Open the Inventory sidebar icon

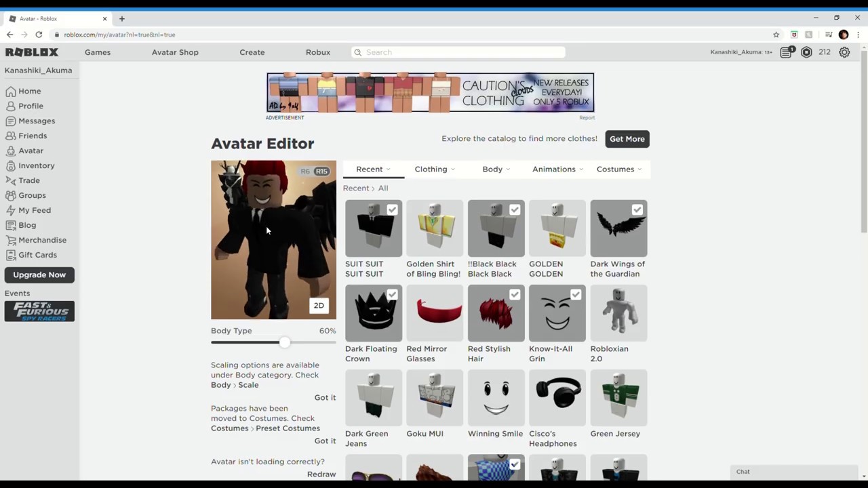pyautogui.click(x=11, y=165)
